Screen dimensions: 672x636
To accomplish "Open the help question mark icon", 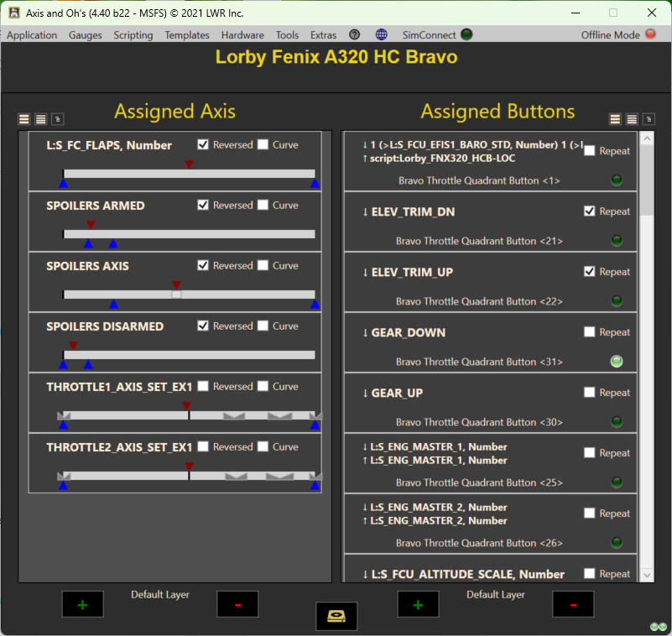I will click(x=354, y=34).
